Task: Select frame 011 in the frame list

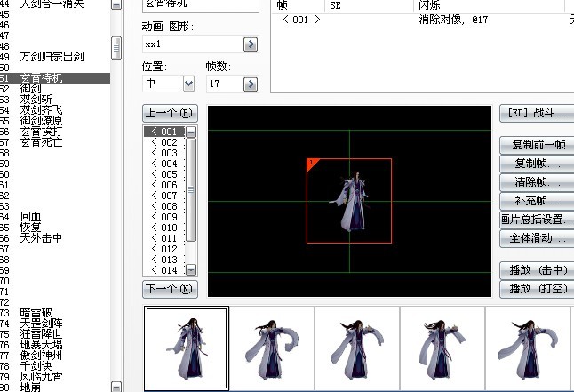Action: point(164,238)
